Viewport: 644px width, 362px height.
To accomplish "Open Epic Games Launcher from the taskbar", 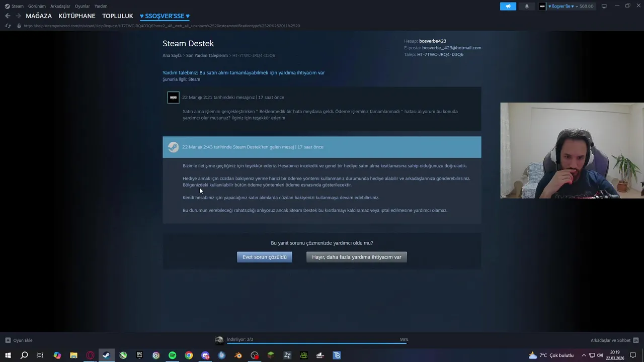I will 139,355.
